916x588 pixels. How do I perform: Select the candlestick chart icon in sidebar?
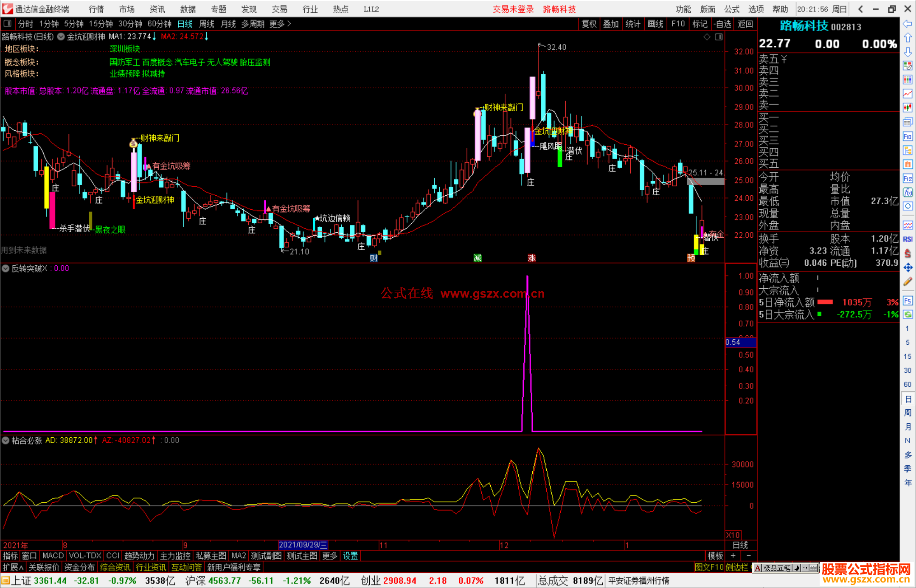(x=908, y=108)
